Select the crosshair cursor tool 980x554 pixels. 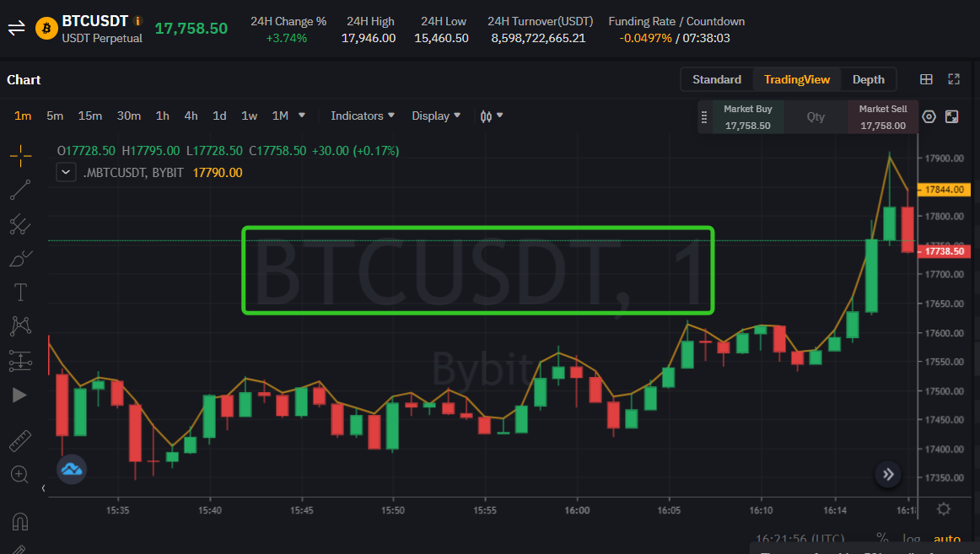click(20, 155)
